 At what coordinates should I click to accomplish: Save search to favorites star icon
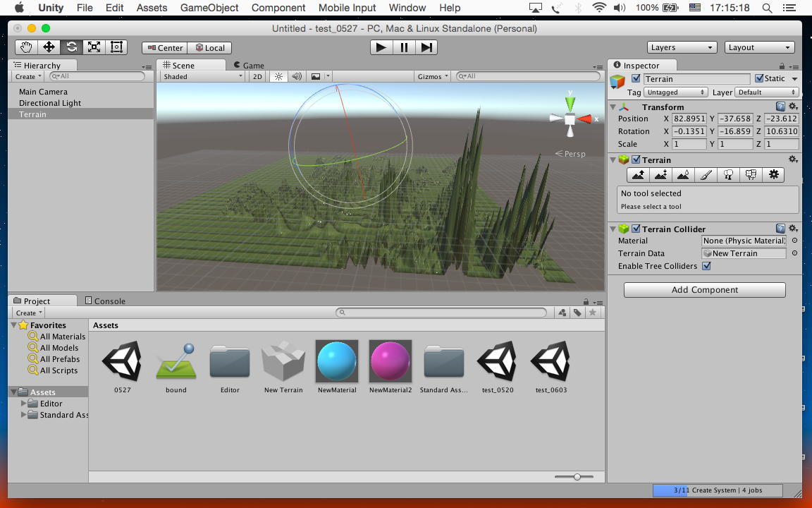[592, 313]
